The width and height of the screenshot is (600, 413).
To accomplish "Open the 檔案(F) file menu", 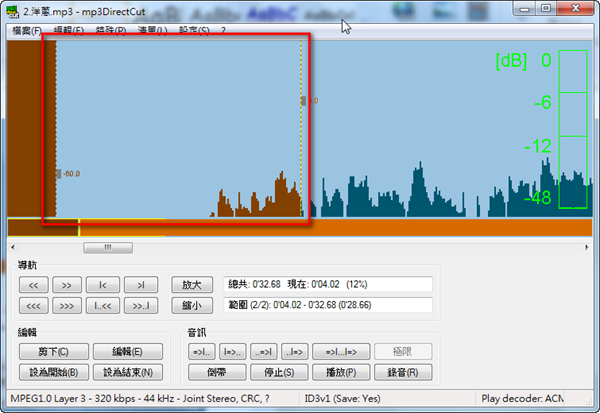I will (x=26, y=30).
